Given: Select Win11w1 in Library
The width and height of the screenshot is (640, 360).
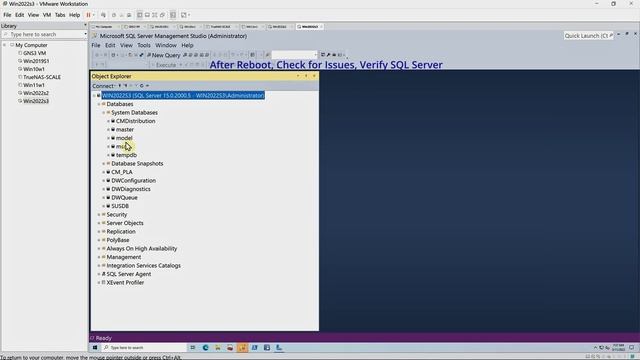Looking at the screenshot, I should tap(34, 85).
